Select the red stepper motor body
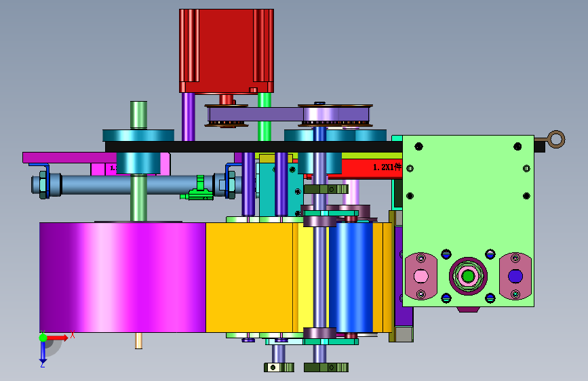The height and width of the screenshot is (381, 588). 227,50
